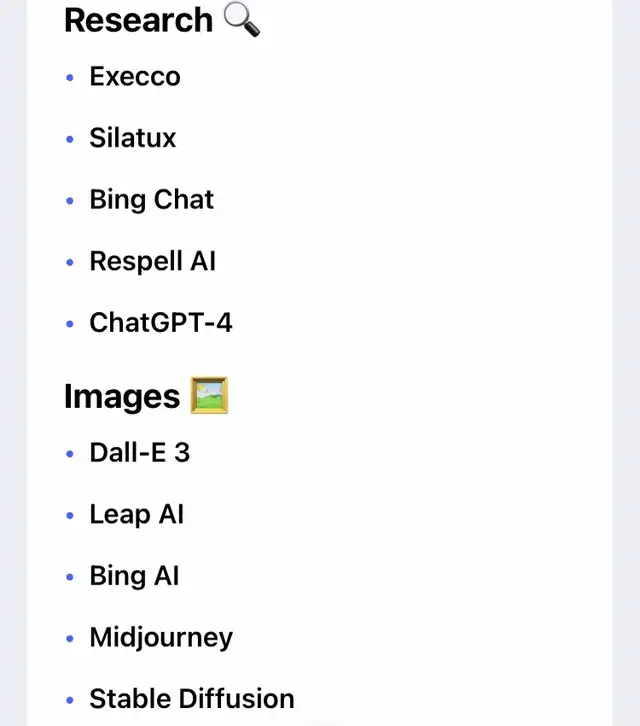Viewport: 640px width, 726px height.
Task: Click the framed picture emoji beside Images
Action: point(209,395)
